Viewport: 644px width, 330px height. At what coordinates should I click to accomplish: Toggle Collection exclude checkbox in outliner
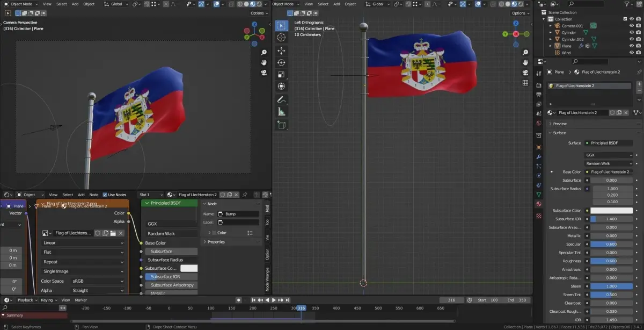[625, 19]
